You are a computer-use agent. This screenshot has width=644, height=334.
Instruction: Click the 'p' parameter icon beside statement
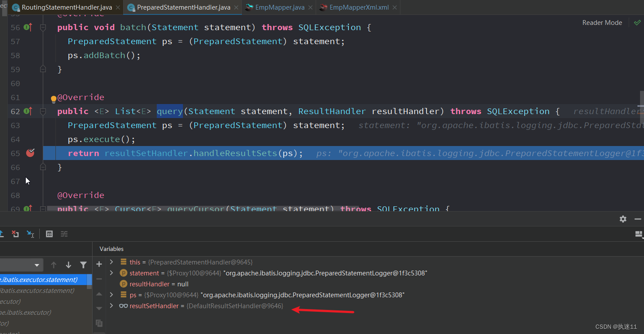pos(123,273)
